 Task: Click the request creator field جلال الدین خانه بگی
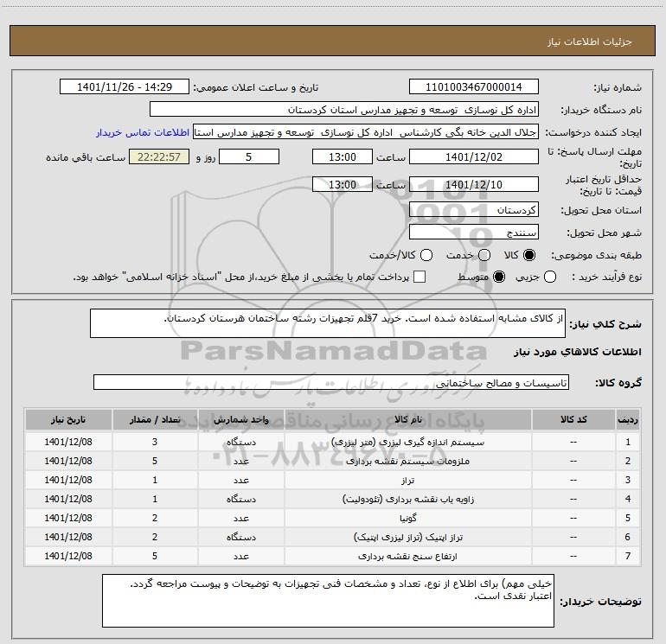point(366,132)
